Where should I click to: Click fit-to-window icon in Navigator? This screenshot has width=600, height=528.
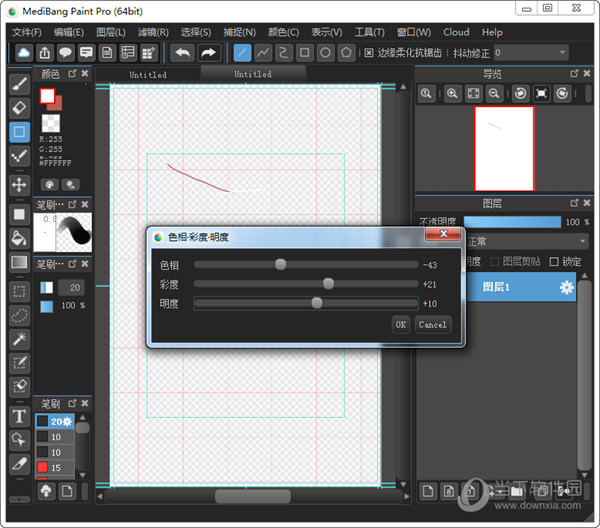pos(473,93)
